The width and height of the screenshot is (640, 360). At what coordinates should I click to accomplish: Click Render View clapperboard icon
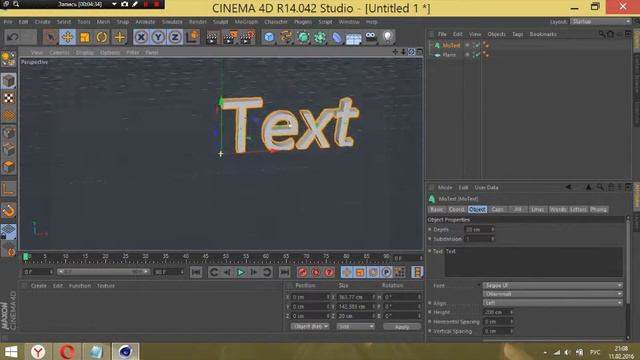pos(212,38)
